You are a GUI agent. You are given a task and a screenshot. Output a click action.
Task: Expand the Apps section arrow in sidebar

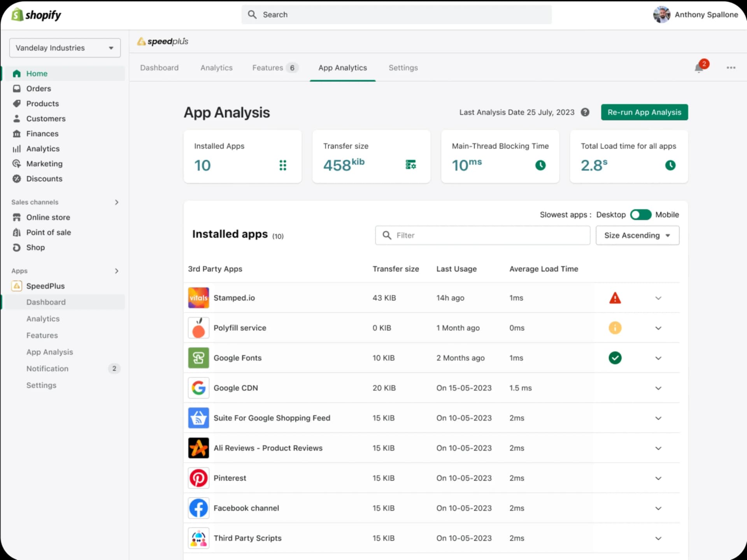(x=116, y=271)
